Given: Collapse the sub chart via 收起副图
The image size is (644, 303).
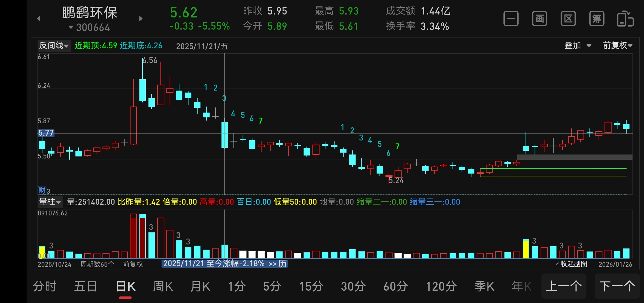Looking at the screenshot, I should 572,264.
